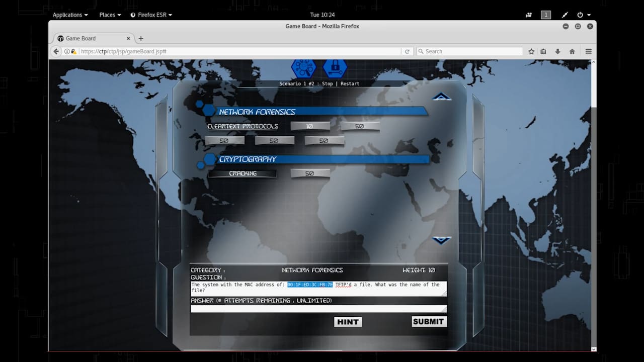
Task: Toggle the bookmark star for this page
Action: click(531, 51)
